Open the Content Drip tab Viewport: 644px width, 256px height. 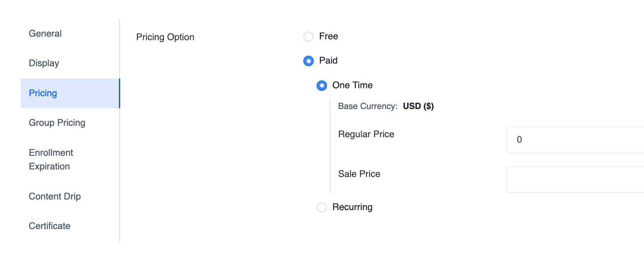pos(55,196)
